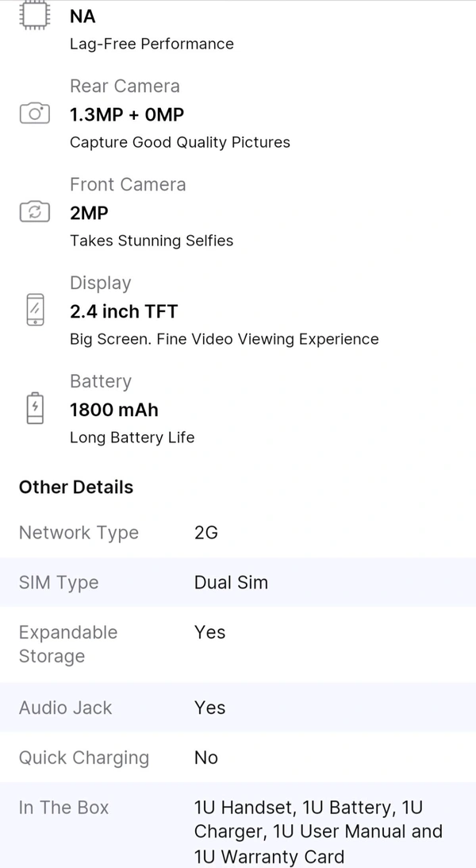The image size is (476, 868).
Task: Select the 1.3MP + 0MP rear camera value
Action: (x=127, y=115)
